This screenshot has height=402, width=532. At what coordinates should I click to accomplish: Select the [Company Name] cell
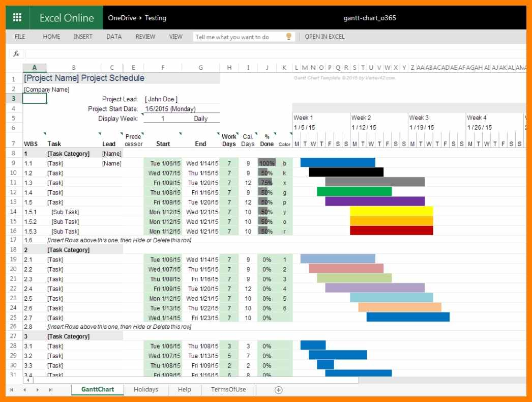[46, 90]
